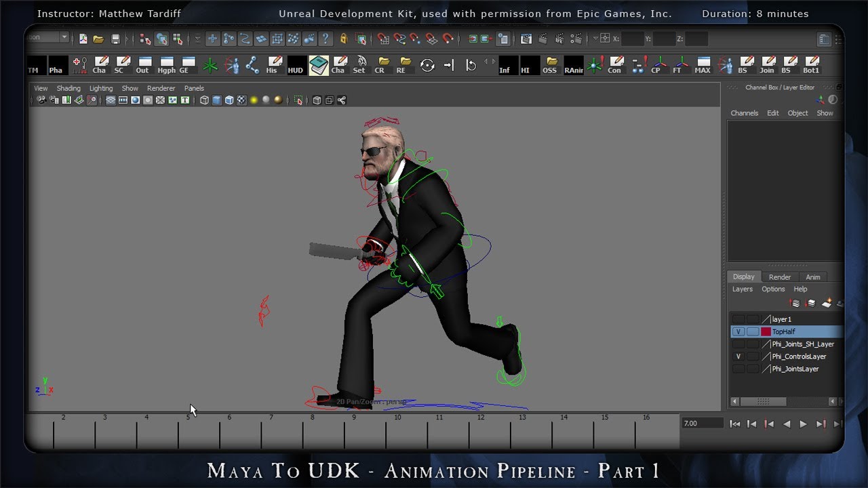868x488 pixels.
Task: Toggle wireframe display cube icon
Action: (204, 100)
